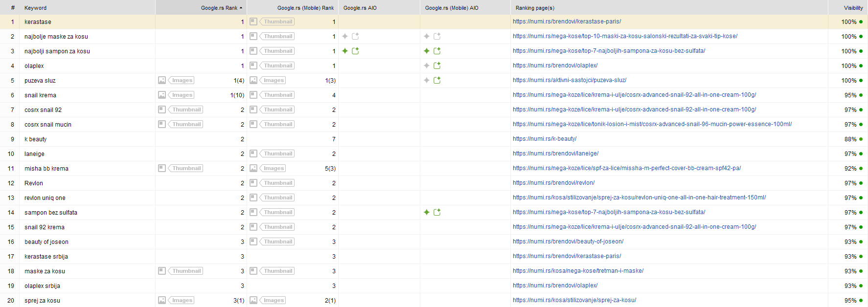Click gray AIO sparkle in Google.rs AIO, najbolje maske row
This screenshot has width=868, height=307.
(x=345, y=36)
